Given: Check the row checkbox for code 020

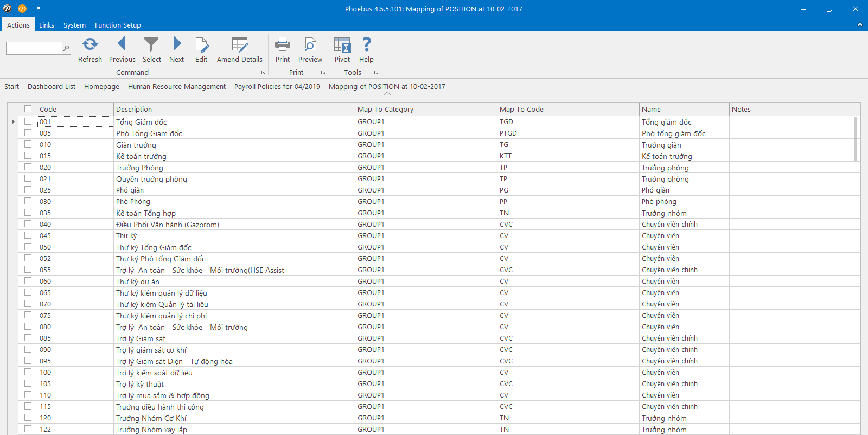Looking at the screenshot, I should [x=28, y=167].
